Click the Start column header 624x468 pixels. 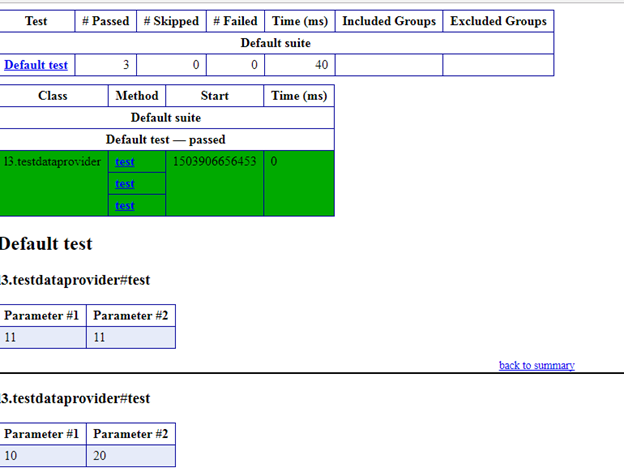click(x=214, y=96)
